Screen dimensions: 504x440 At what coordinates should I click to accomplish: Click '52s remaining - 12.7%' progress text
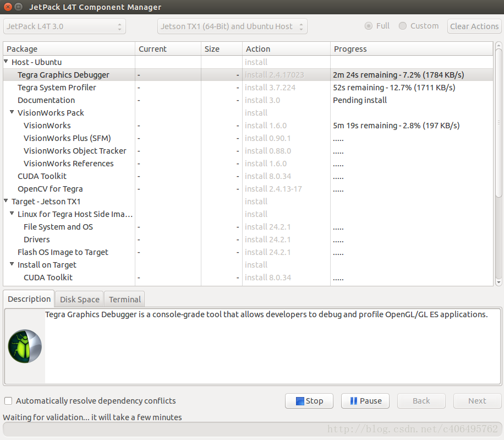pyautogui.click(x=394, y=88)
